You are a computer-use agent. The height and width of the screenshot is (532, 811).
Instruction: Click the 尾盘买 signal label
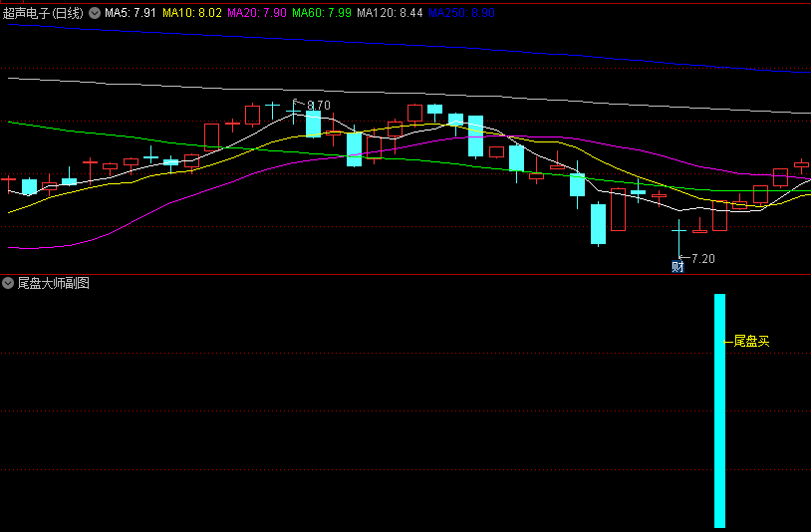(751, 342)
